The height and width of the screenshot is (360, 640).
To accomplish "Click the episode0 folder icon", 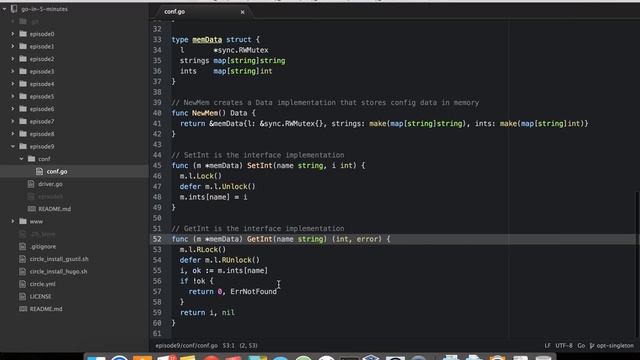I will pyautogui.click(x=23, y=34).
